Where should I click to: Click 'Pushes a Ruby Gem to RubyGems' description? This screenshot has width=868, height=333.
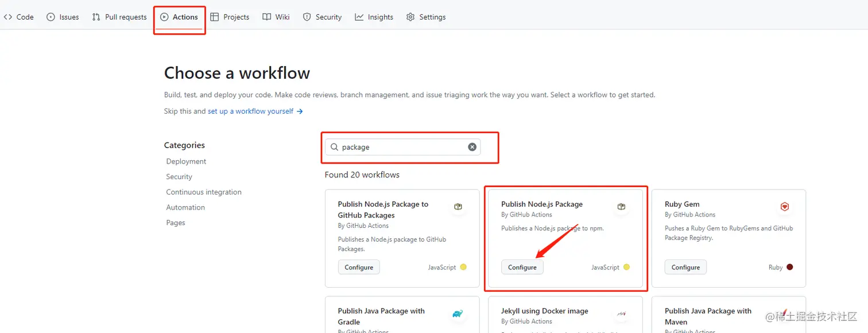click(x=728, y=233)
